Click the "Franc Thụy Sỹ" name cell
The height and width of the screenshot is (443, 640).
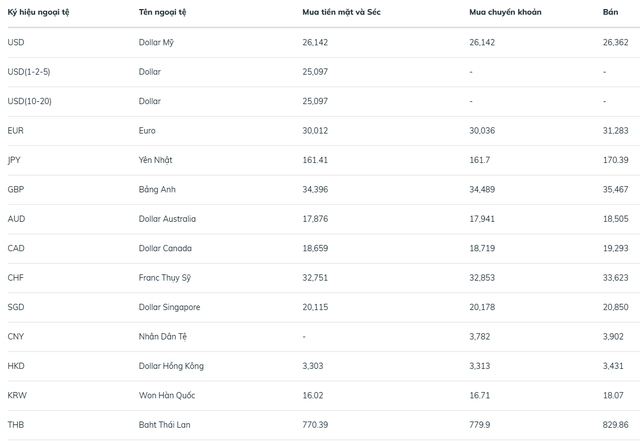[x=166, y=277]
